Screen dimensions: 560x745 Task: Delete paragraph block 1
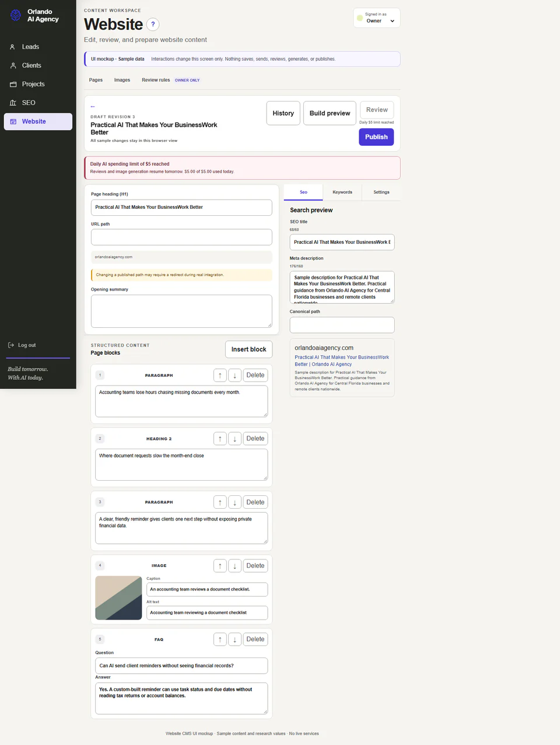point(256,375)
